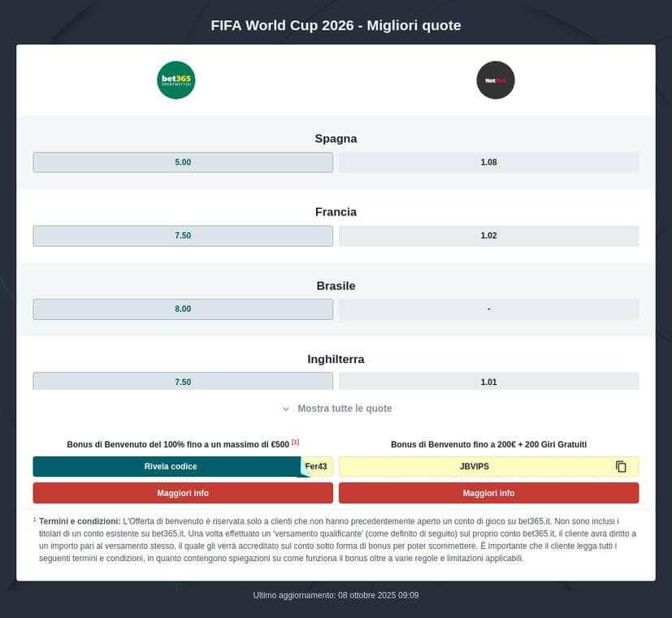The width and height of the screenshot is (672, 618).
Task: Select Spagna odds 1.08 from NetBet
Action: [488, 162]
